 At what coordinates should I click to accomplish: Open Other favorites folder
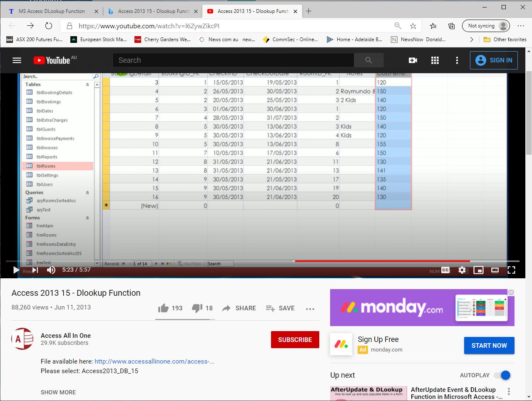505,40
